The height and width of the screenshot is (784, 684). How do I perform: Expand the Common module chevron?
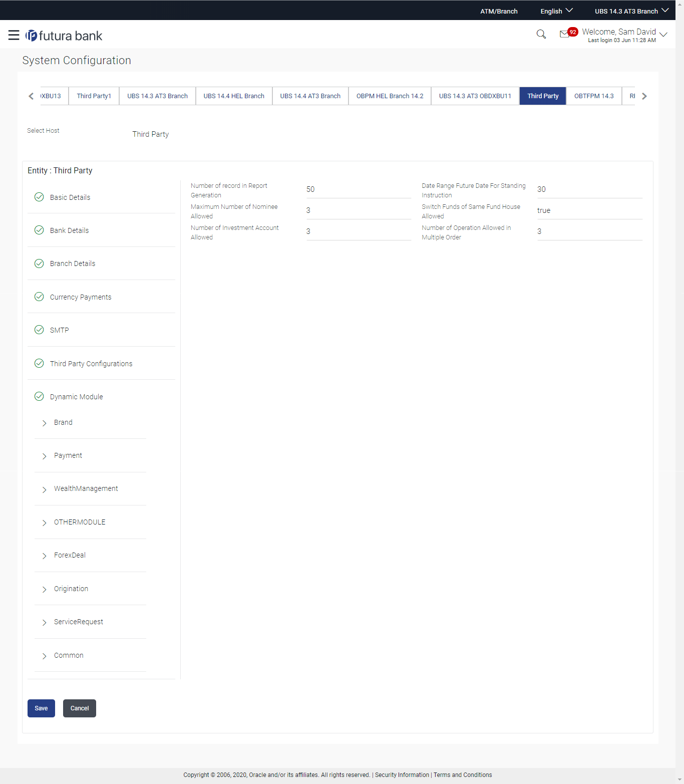point(44,656)
